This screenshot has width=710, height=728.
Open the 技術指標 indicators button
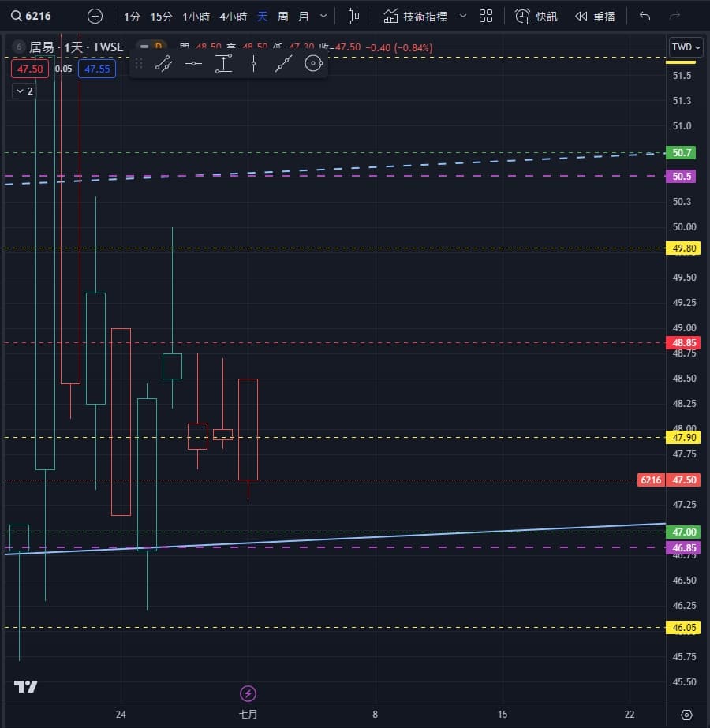click(416, 17)
